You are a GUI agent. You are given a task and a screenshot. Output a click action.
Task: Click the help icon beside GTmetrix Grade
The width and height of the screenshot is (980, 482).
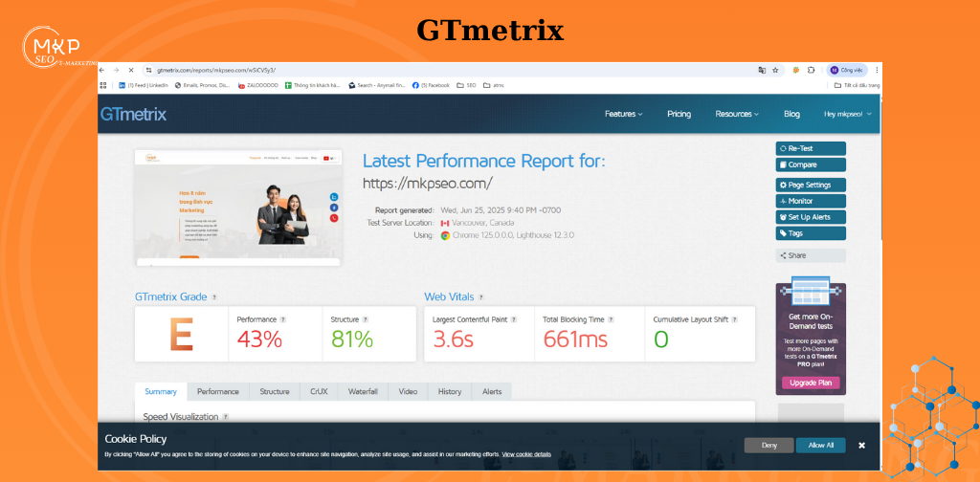(213, 297)
